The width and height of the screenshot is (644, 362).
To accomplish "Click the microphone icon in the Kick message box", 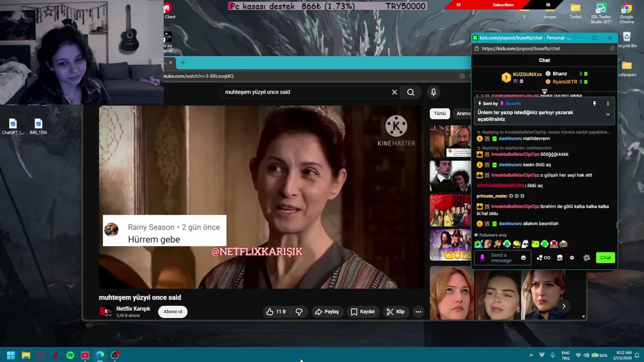I will click(x=482, y=258).
